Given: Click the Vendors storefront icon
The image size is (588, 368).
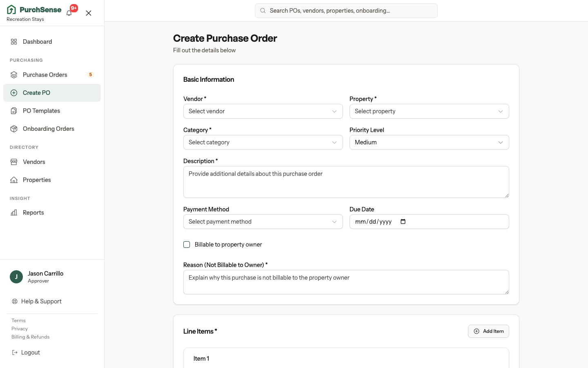Looking at the screenshot, I should [14, 162].
